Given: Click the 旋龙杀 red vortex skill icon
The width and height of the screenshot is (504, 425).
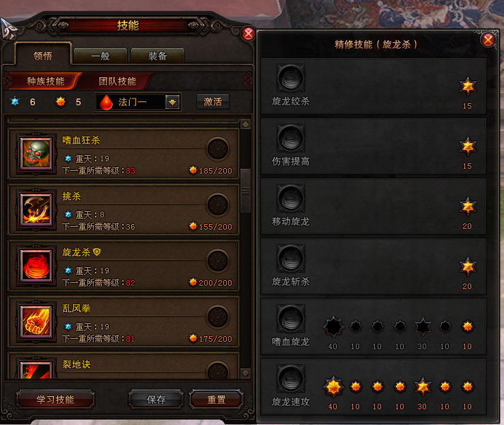Looking at the screenshot, I should pos(36,266).
